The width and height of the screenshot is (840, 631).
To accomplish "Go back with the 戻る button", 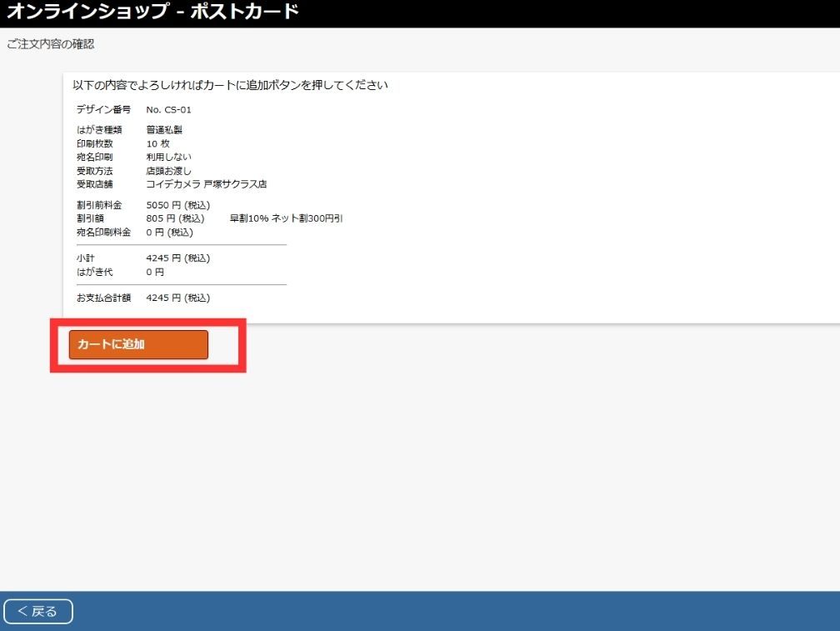I will (38, 611).
